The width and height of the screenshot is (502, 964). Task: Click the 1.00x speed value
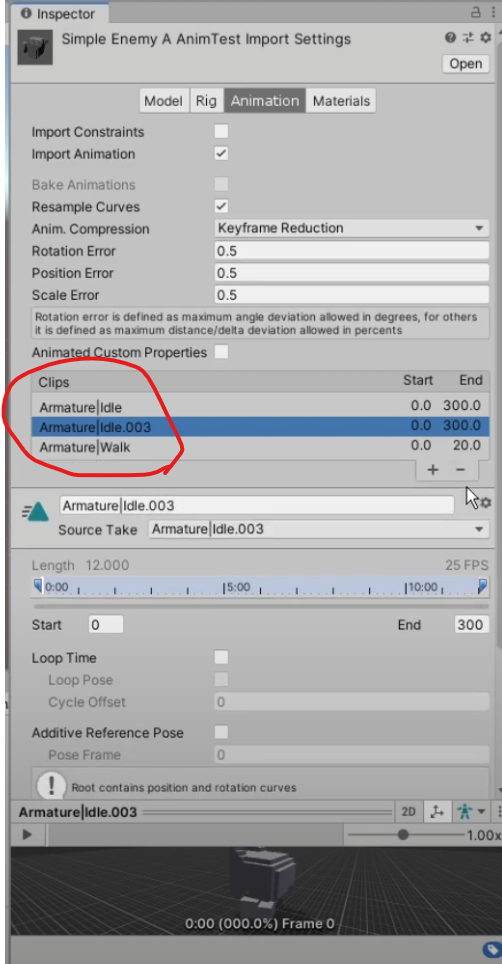click(x=484, y=835)
